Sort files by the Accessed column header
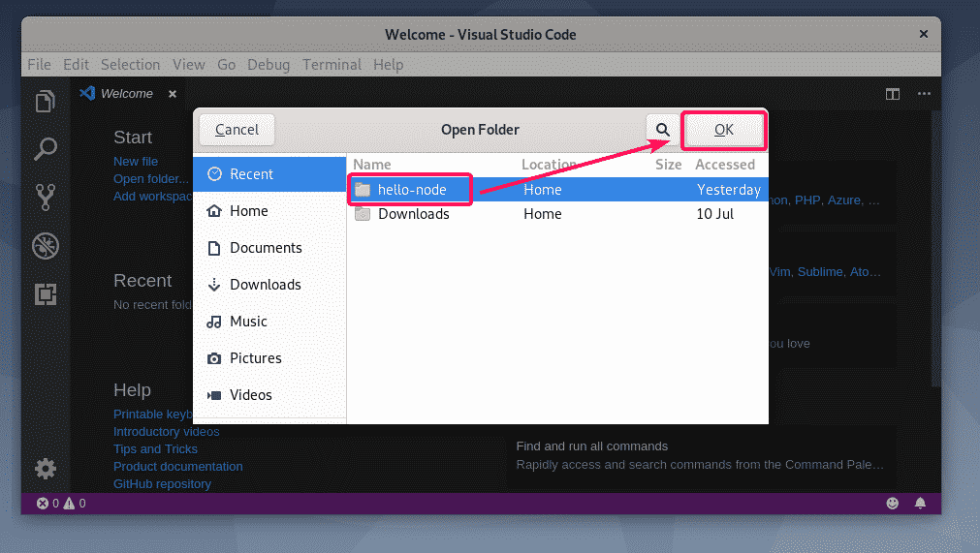The image size is (980, 553). (724, 165)
